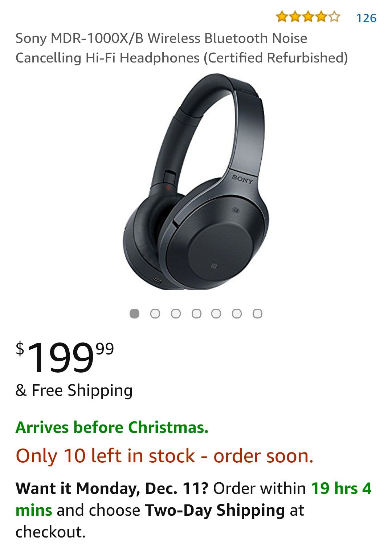Switch to the third image dot
Screen dimensions: 392x552
pyautogui.click(x=176, y=313)
